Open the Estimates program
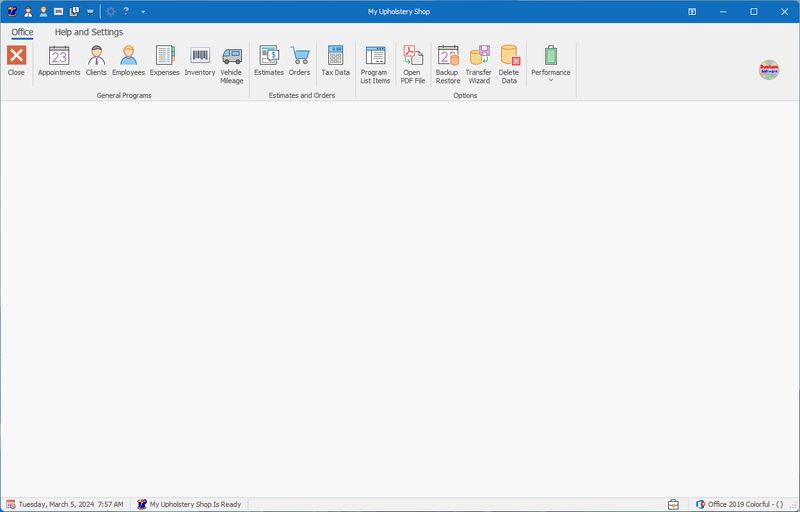The width and height of the screenshot is (800, 512). click(269, 61)
